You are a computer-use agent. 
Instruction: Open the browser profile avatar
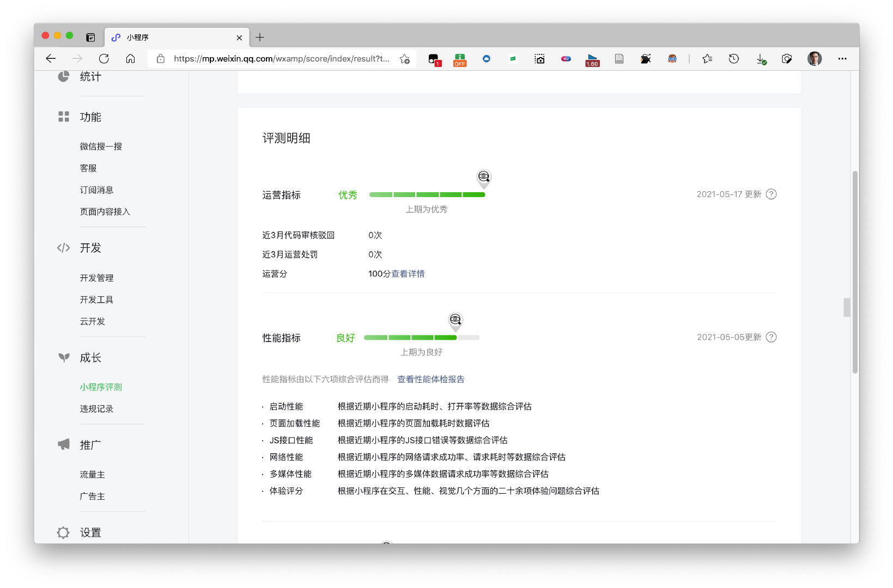(x=815, y=59)
